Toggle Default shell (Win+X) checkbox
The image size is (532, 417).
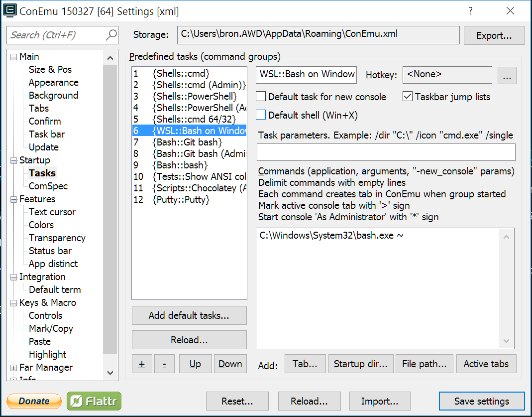coord(261,115)
